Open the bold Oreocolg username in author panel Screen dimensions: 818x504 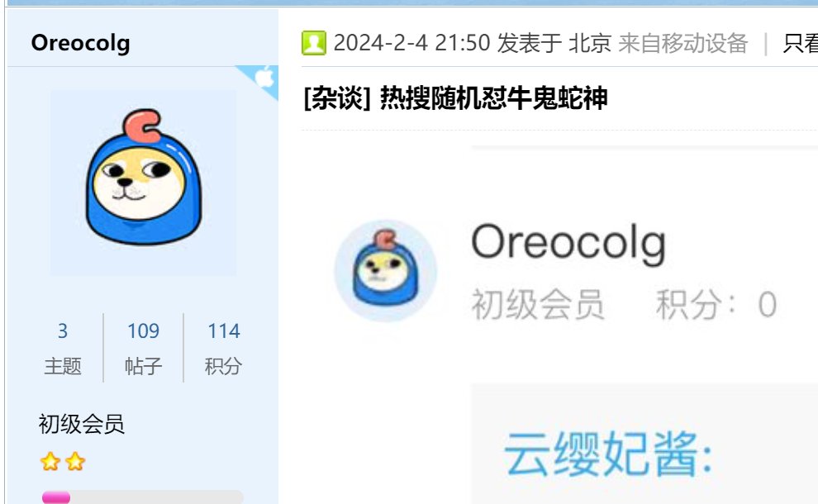tap(80, 43)
